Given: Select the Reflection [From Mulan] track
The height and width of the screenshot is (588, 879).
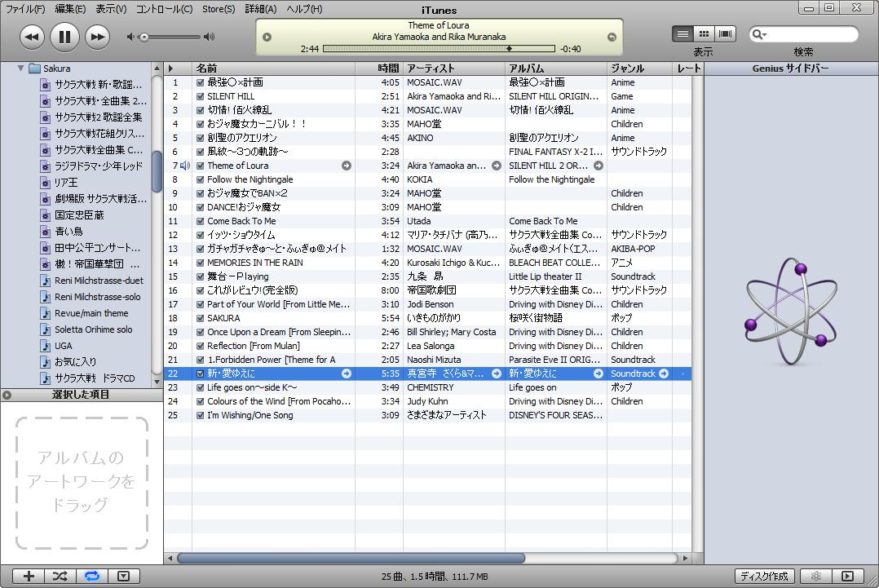Looking at the screenshot, I should tap(428, 347).
